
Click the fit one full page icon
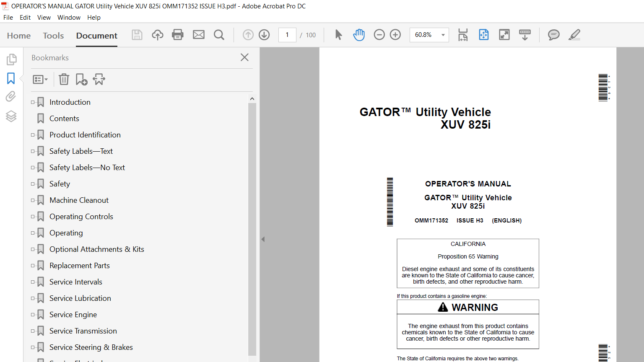coord(484,35)
